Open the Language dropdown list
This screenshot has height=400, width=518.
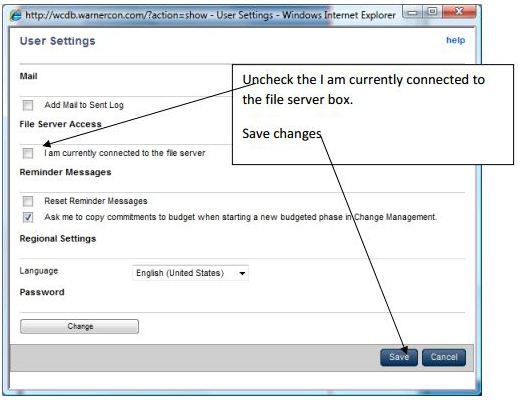190,273
